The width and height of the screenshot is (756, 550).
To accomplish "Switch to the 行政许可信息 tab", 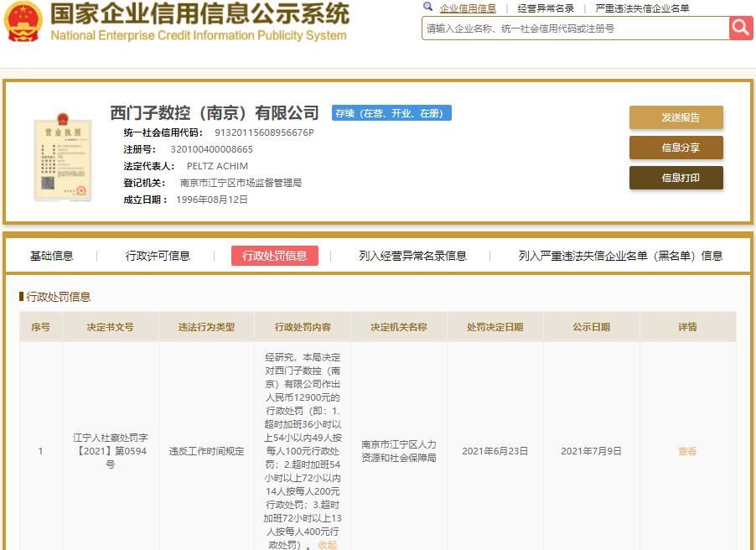I will 158,256.
